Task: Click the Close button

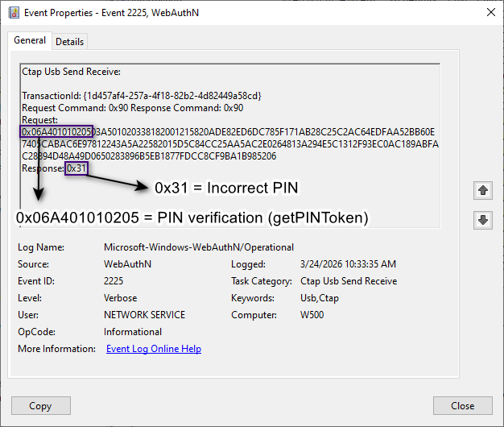Action: [462, 405]
